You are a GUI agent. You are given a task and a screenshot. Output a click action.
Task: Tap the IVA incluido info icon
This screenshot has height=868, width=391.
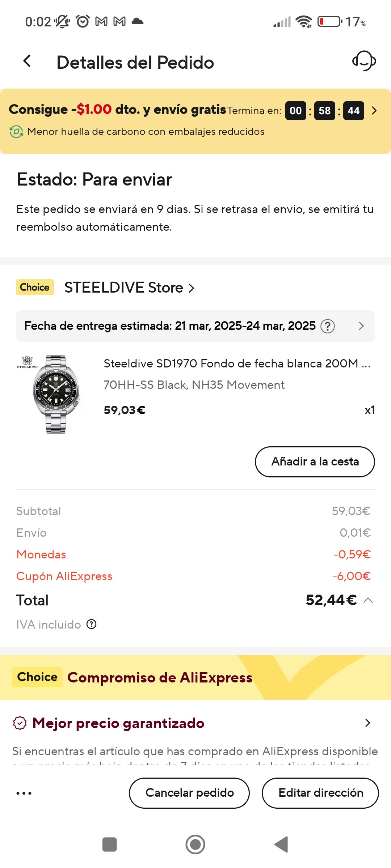(x=92, y=624)
